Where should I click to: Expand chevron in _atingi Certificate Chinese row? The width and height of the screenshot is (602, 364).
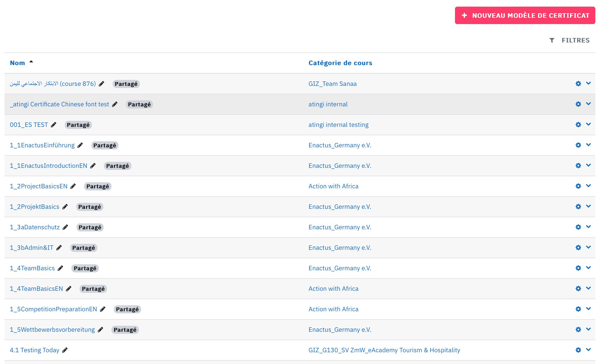point(588,104)
